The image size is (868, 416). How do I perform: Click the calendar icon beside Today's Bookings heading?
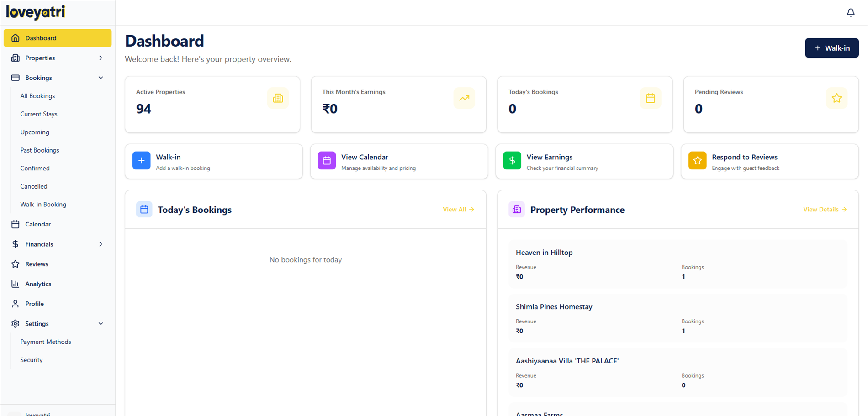(x=144, y=210)
